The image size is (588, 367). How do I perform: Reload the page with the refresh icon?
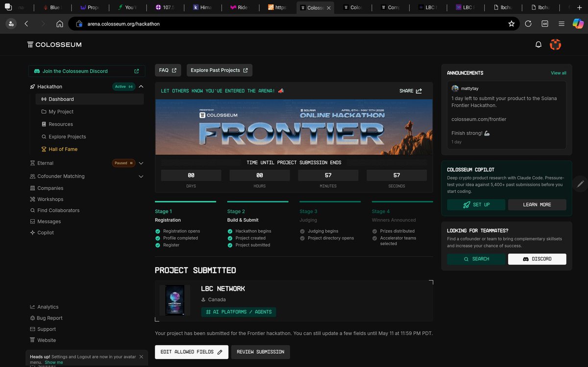click(x=528, y=24)
